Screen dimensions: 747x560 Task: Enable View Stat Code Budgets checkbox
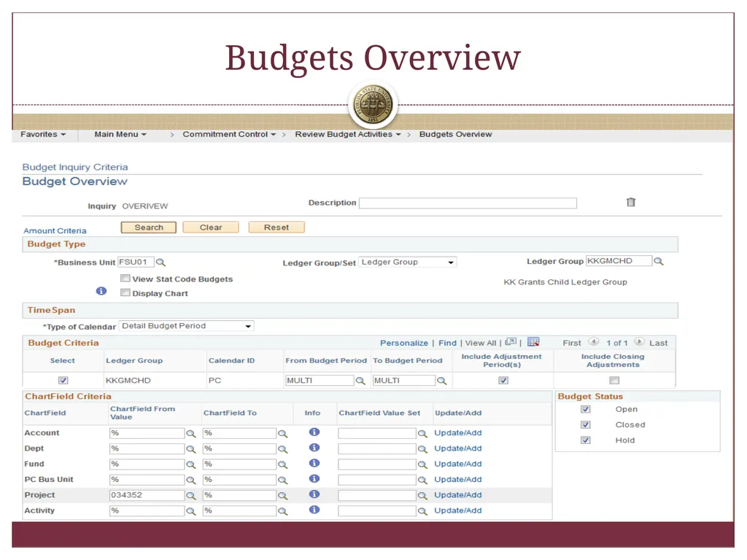pos(125,278)
